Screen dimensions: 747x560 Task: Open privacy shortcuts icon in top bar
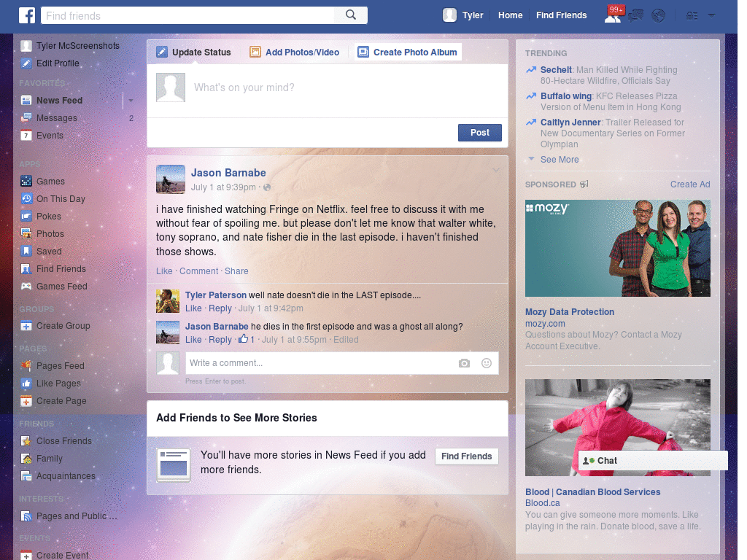692,16
